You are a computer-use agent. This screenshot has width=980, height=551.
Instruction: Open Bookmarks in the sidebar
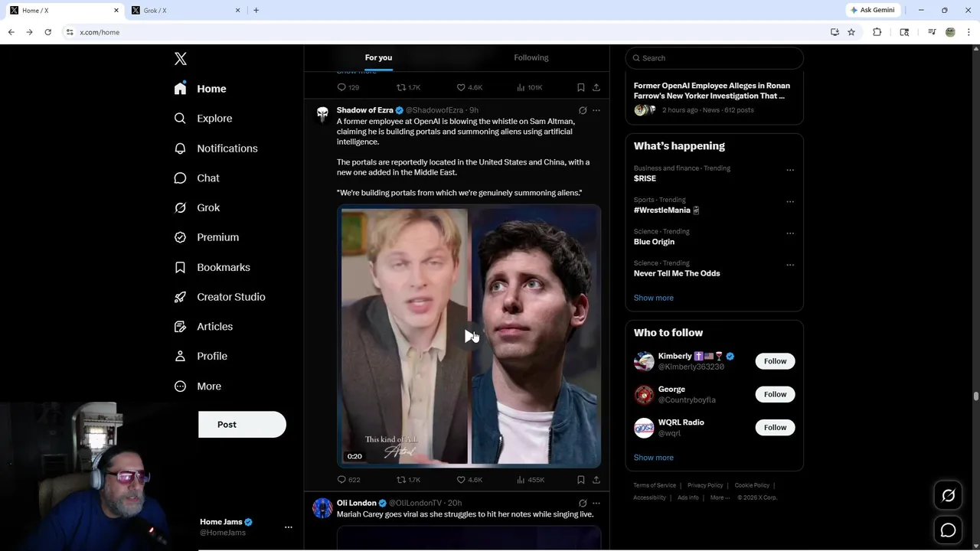(x=213, y=267)
